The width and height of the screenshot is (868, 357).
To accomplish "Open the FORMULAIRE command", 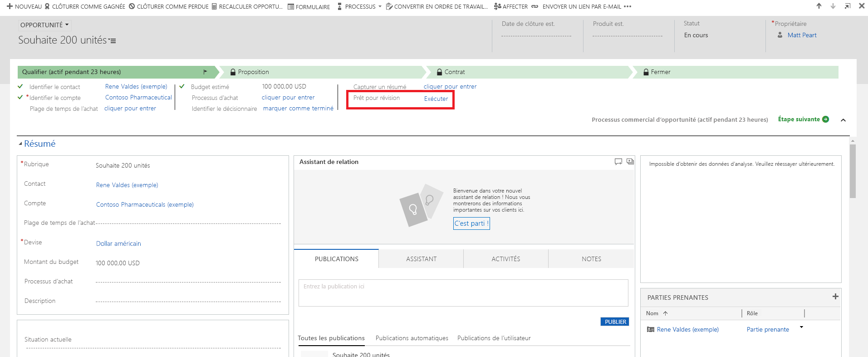I will pos(309,6).
